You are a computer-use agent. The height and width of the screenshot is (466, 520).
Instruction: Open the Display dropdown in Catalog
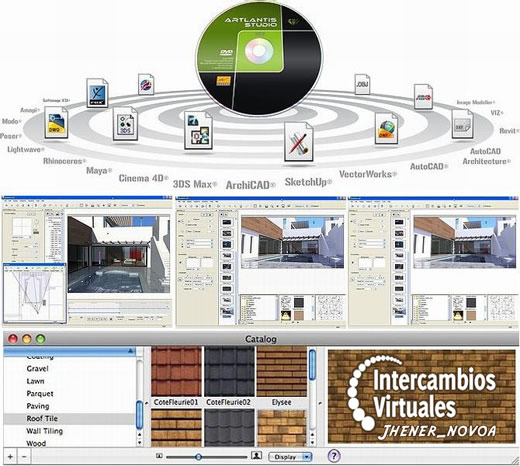[x=290, y=457]
